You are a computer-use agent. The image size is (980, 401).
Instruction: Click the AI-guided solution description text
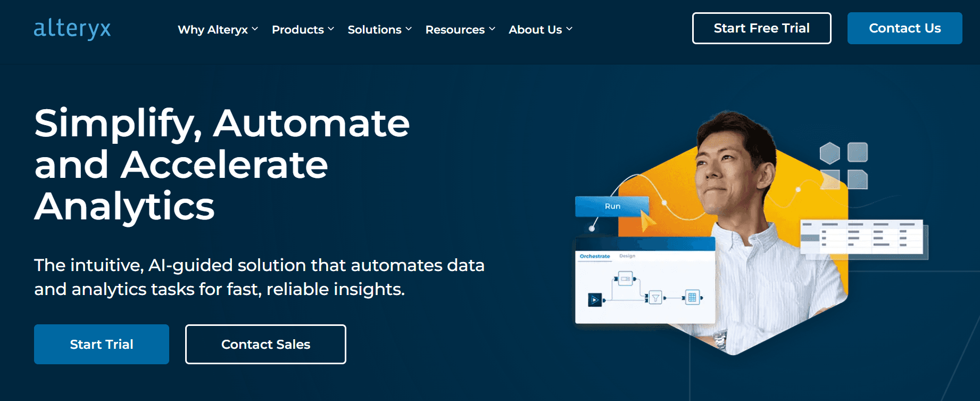[x=259, y=277]
